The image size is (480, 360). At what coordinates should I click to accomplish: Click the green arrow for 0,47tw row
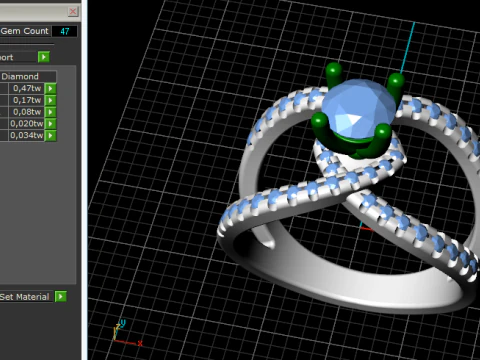pos(51,88)
